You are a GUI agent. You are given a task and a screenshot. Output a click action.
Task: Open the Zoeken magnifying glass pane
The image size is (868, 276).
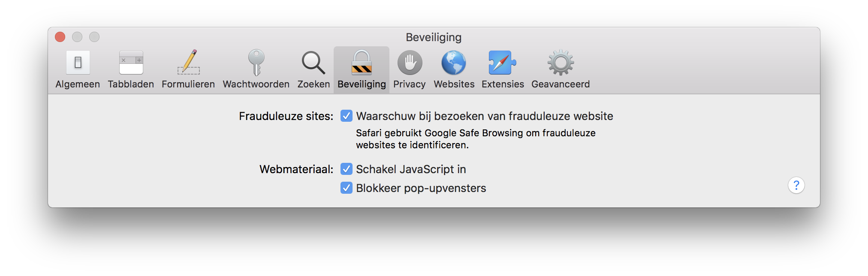click(313, 63)
